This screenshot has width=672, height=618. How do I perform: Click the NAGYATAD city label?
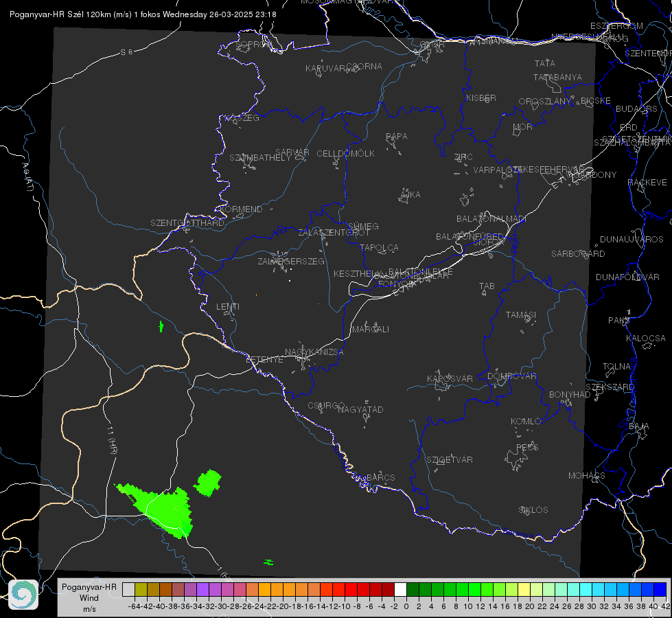pyautogui.click(x=360, y=409)
